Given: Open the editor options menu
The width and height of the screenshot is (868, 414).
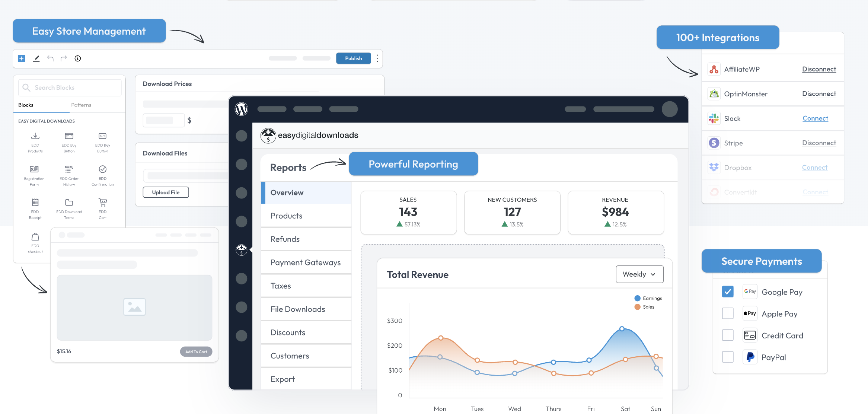Looking at the screenshot, I should [377, 58].
